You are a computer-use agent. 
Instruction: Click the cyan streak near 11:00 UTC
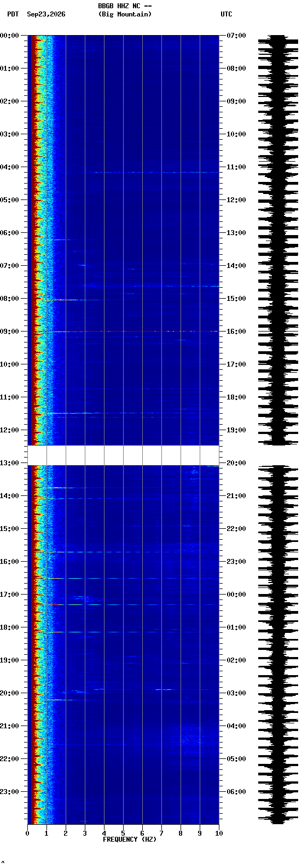[x=156, y=172]
